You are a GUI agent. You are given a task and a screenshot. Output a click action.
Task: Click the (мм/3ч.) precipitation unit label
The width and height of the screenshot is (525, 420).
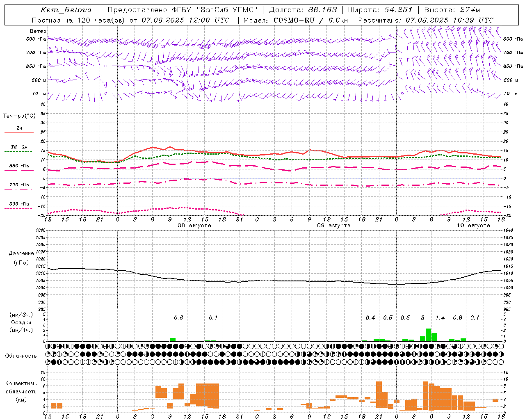tap(21, 315)
